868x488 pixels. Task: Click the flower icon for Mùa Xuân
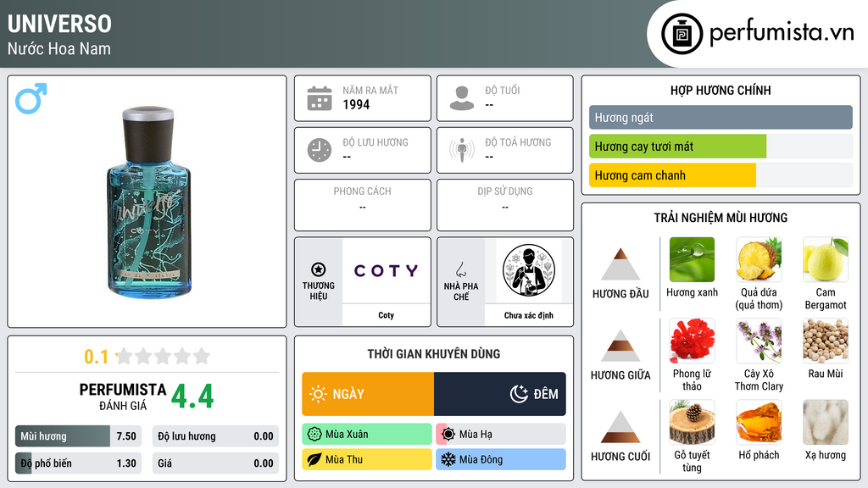pyautogui.click(x=314, y=435)
